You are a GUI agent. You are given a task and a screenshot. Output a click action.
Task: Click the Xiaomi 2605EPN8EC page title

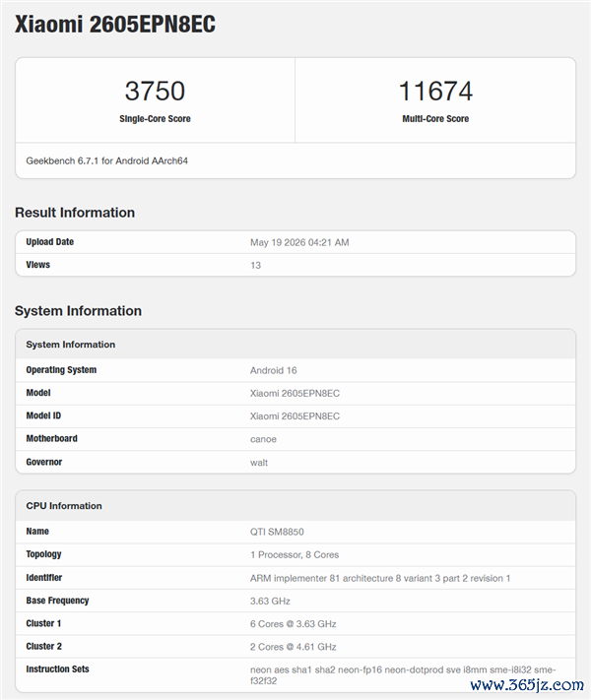(115, 24)
